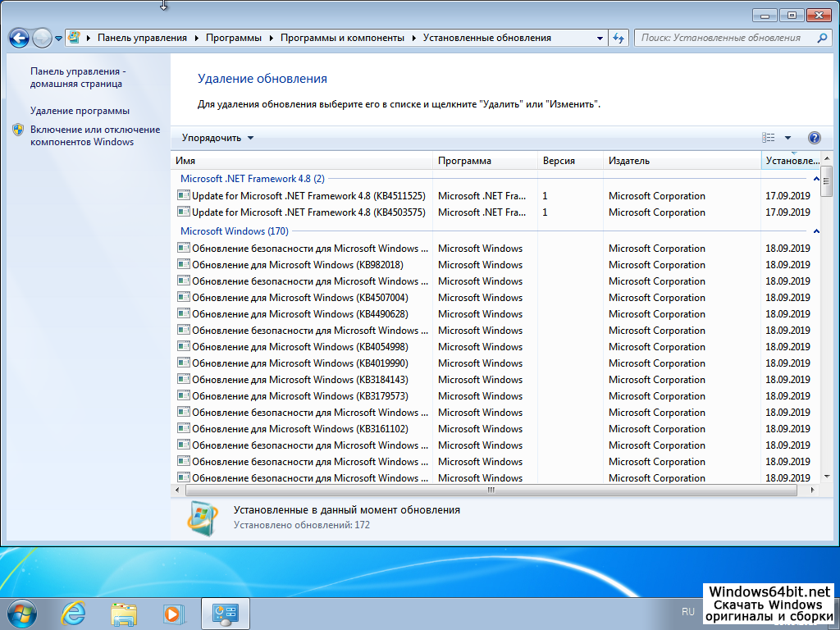Viewport: 840px width, 630px height.
Task: Click the change view icon in toolbar
Action: pyautogui.click(x=769, y=138)
